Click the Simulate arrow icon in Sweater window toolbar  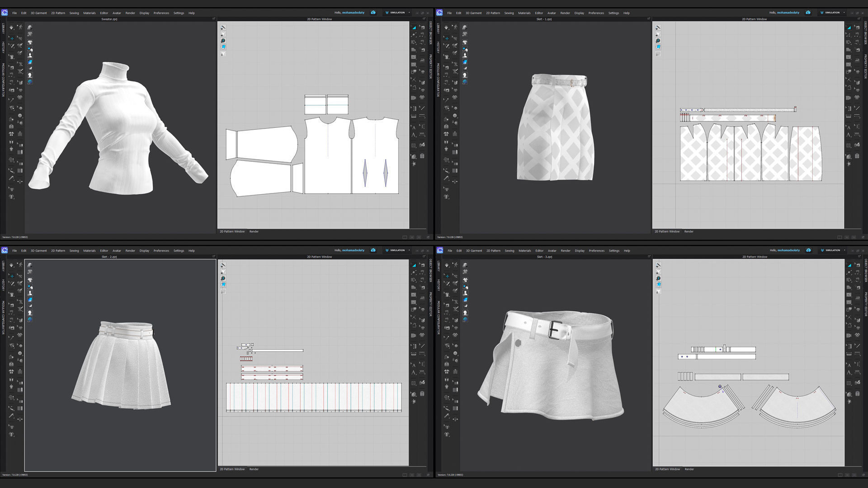[x=11, y=27]
